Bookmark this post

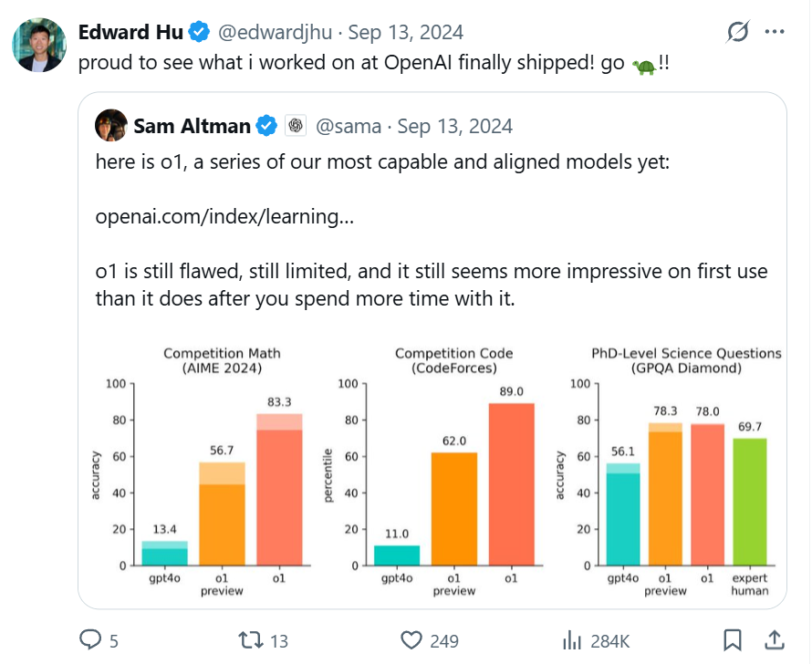tap(733, 640)
